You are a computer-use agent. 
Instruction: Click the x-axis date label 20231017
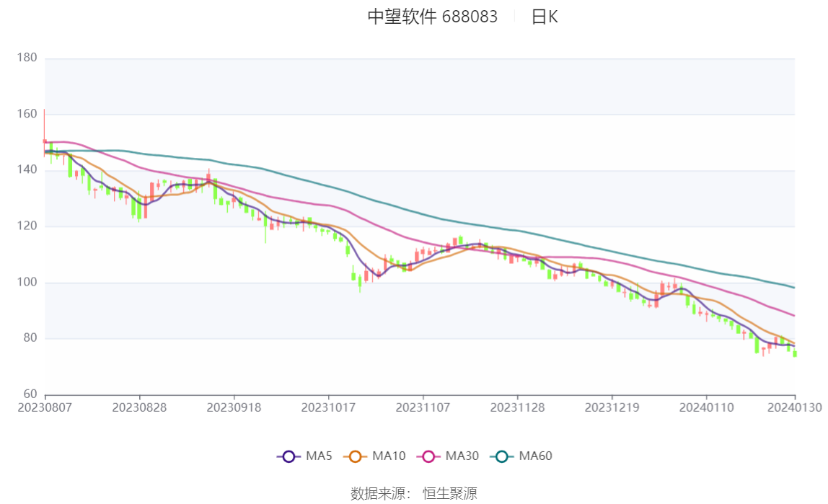click(x=328, y=408)
